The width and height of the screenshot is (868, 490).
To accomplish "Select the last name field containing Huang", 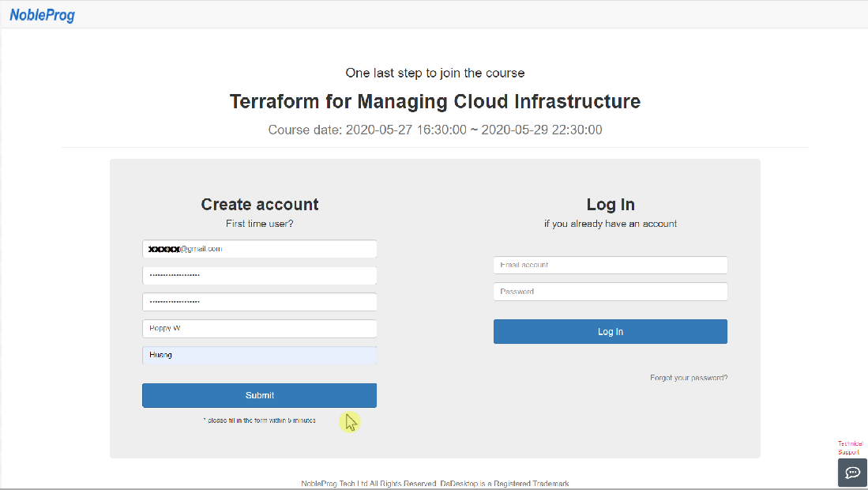I will point(260,356).
